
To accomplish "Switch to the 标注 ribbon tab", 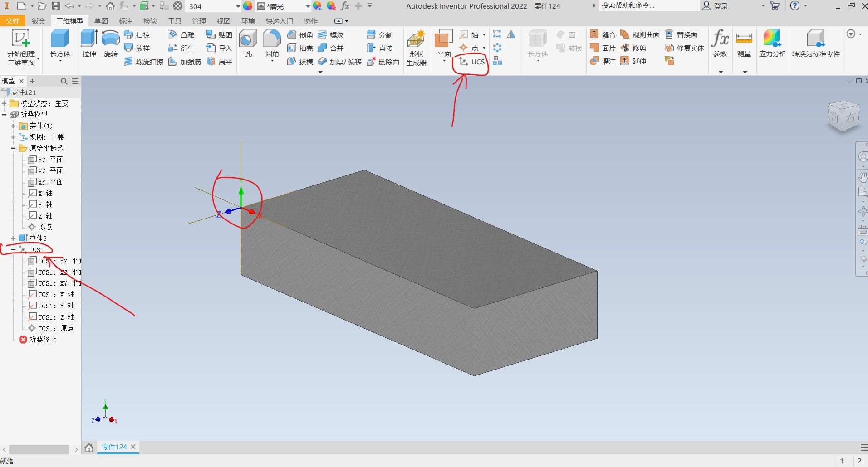I will (x=126, y=21).
